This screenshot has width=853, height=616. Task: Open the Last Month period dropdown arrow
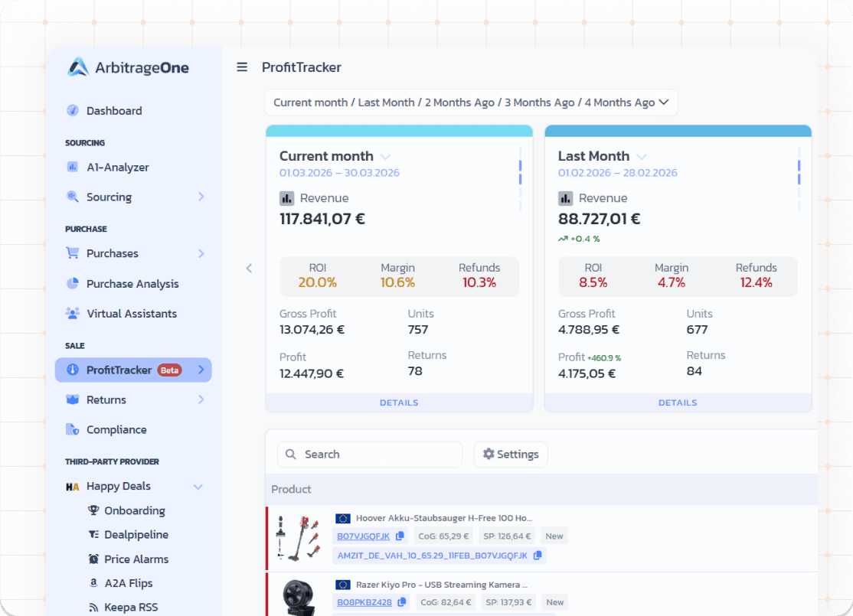642,157
